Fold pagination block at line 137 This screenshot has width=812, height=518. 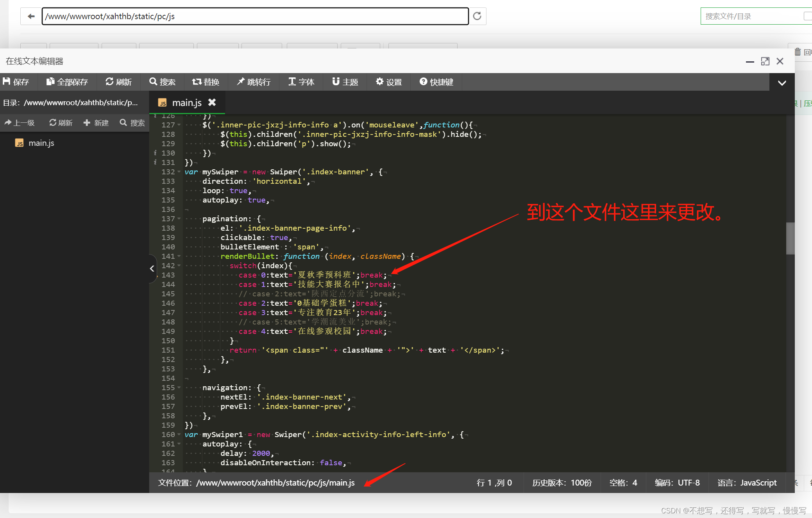pyautogui.click(x=179, y=219)
